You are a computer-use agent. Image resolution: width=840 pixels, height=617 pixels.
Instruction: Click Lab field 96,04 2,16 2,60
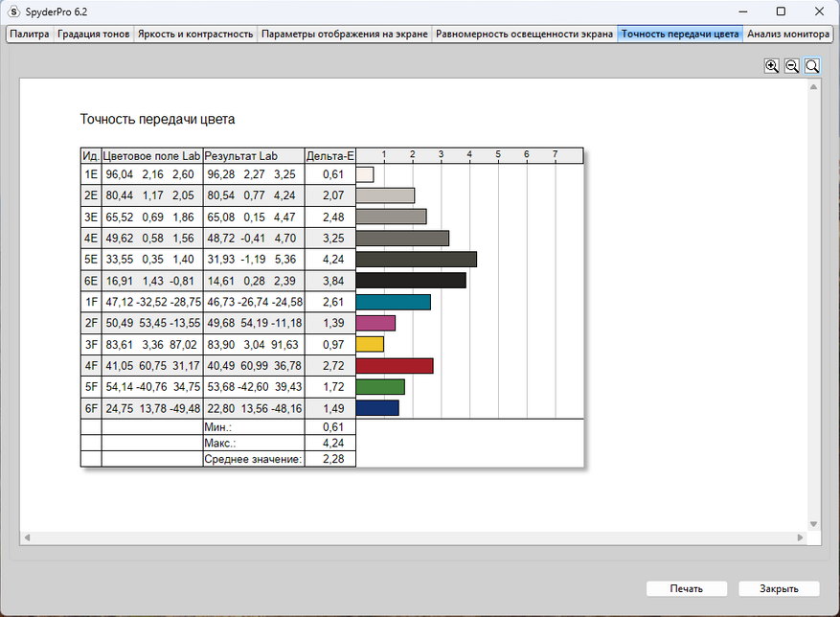pyautogui.click(x=150, y=174)
